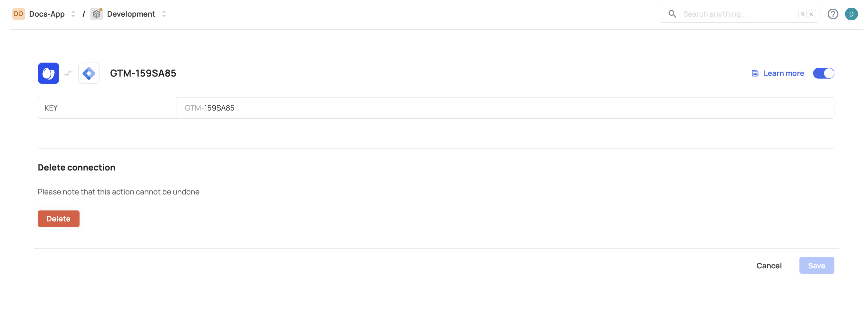Click the Cancel button
The image size is (868, 313).
pos(768,265)
